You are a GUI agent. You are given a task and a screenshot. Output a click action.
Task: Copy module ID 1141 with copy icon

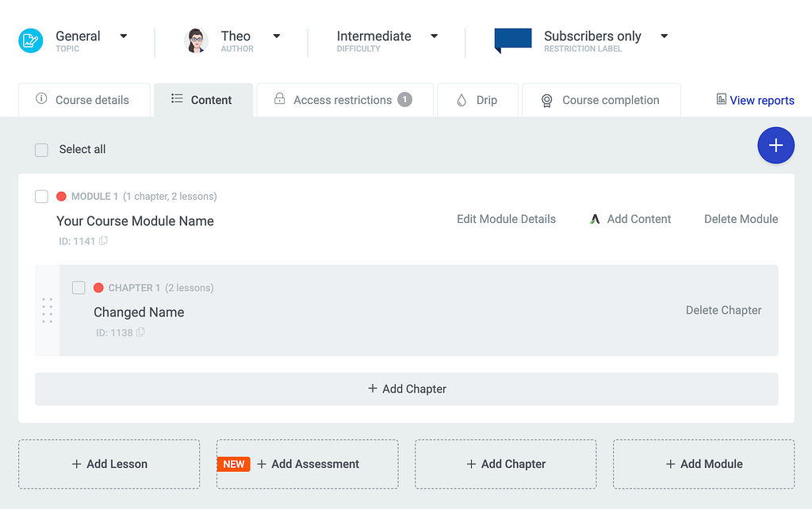click(x=103, y=241)
